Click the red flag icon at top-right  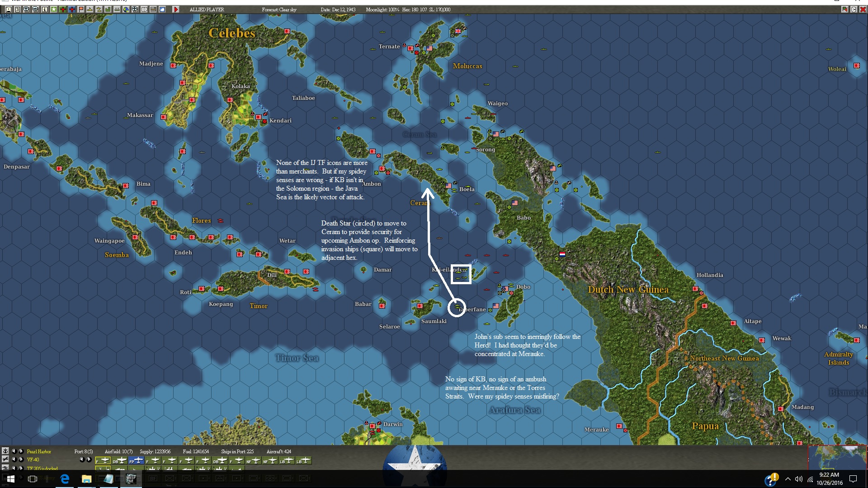point(844,9)
